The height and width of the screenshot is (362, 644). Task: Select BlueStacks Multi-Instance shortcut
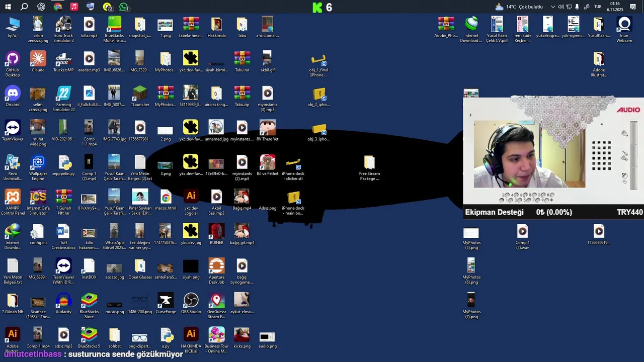[x=114, y=30]
